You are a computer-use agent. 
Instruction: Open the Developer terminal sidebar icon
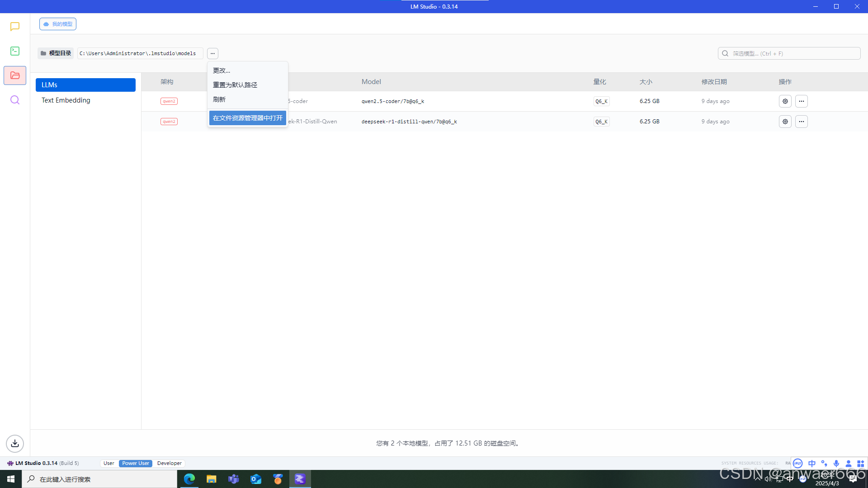pos(15,51)
